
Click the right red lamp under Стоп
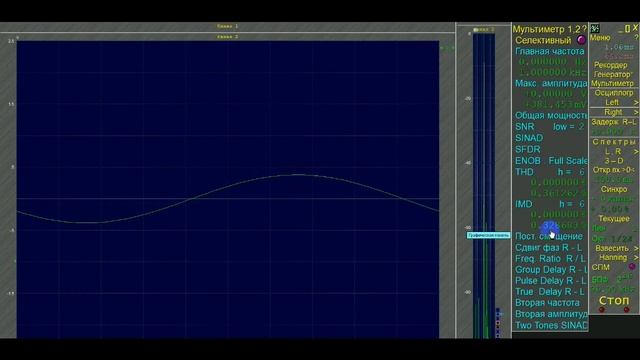pos(626,310)
